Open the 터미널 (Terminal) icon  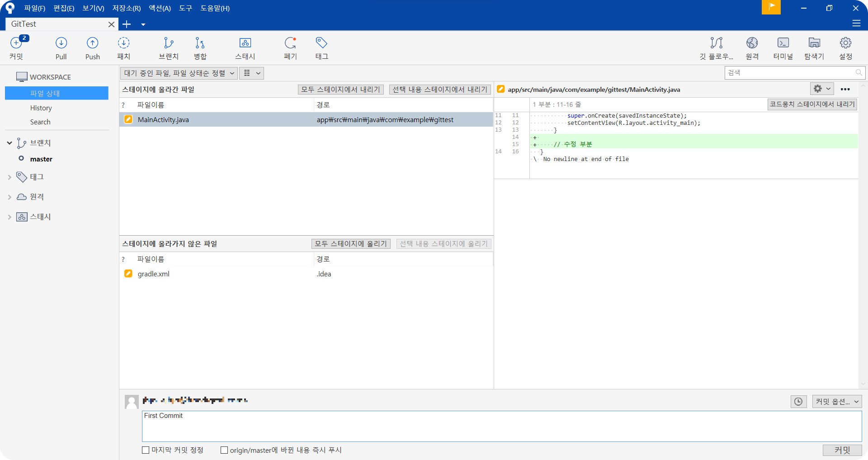tap(783, 47)
